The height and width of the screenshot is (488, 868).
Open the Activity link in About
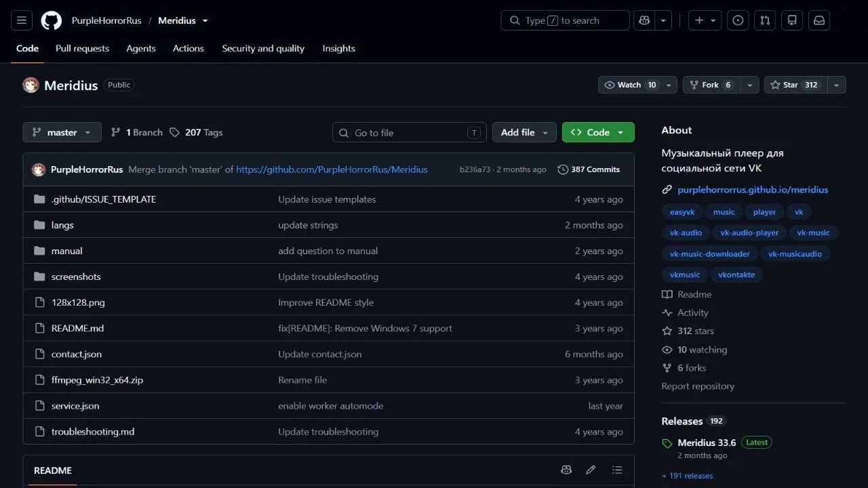coord(685,312)
